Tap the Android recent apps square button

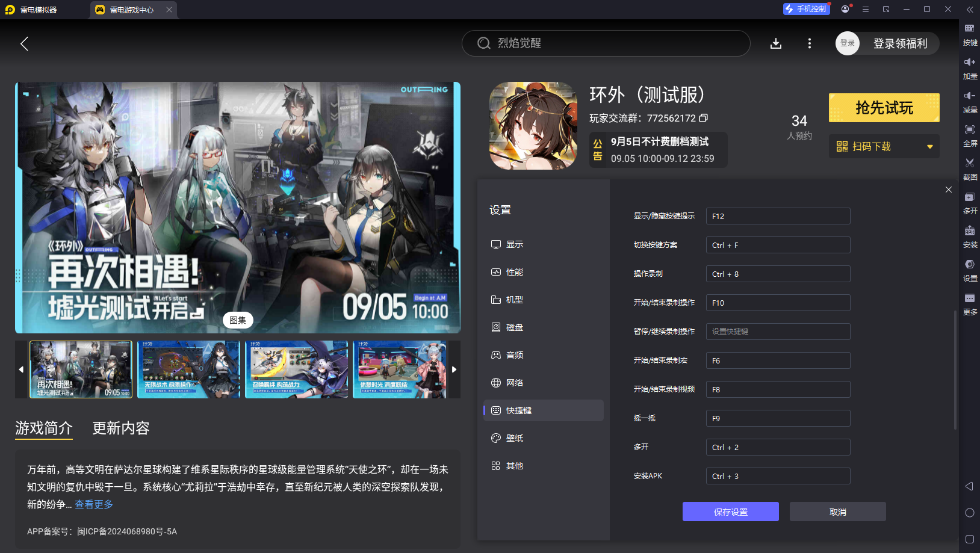969,539
